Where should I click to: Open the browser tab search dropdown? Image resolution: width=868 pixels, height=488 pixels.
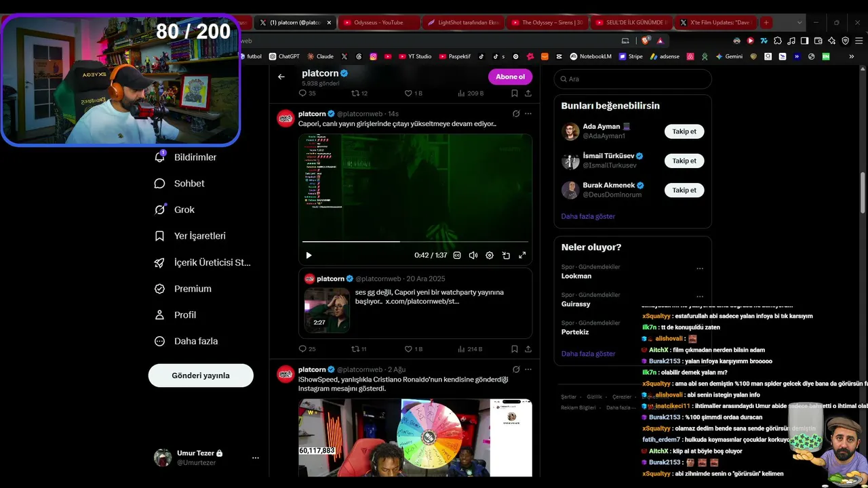tap(800, 22)
